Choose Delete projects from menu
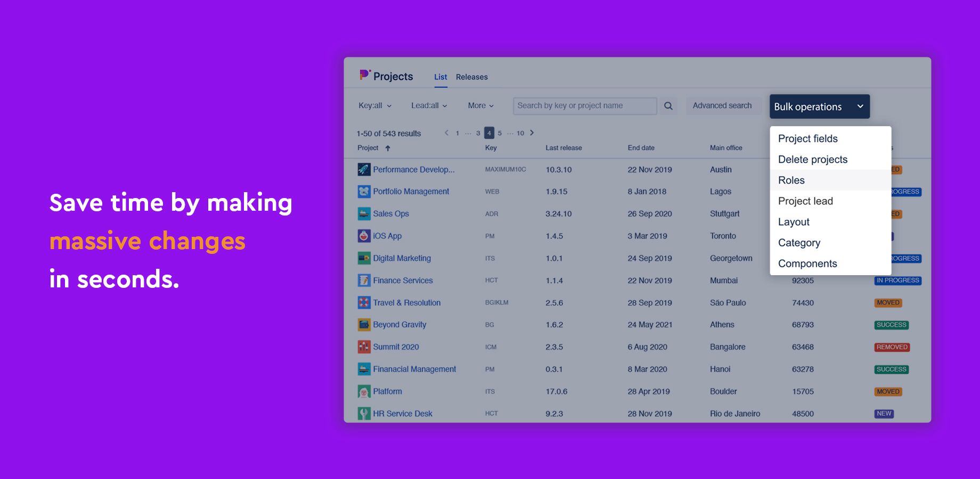This screenshot has width=980, height=479. click(x=830, y=159)
